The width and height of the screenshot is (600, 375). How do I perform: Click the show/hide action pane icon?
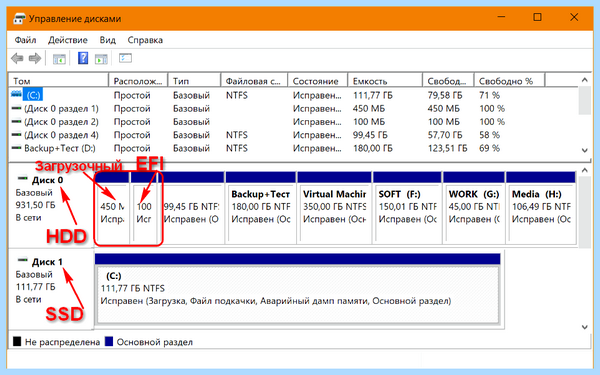pos(101,59)
